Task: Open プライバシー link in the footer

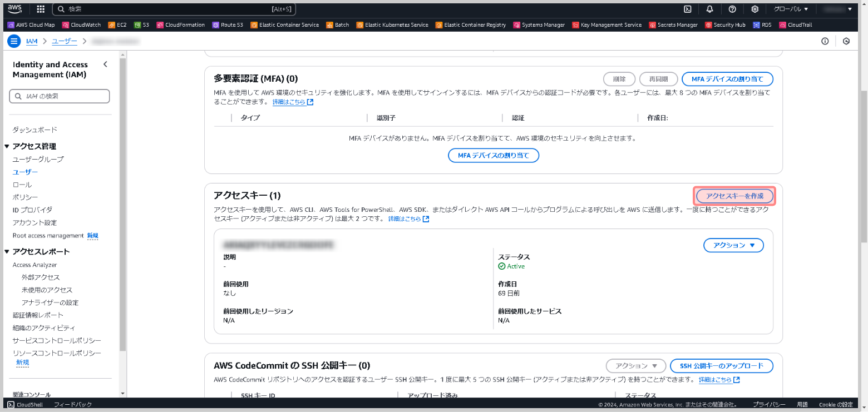Action: 769,405
